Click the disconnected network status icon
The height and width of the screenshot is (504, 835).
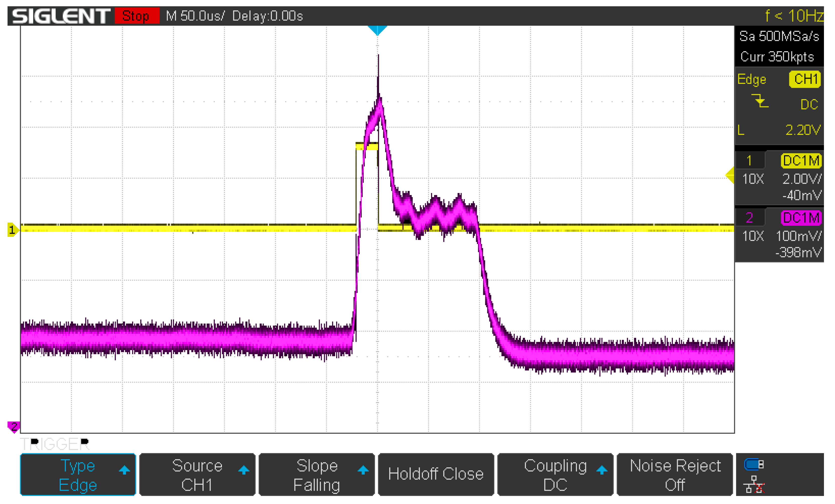tap(753, 485)
